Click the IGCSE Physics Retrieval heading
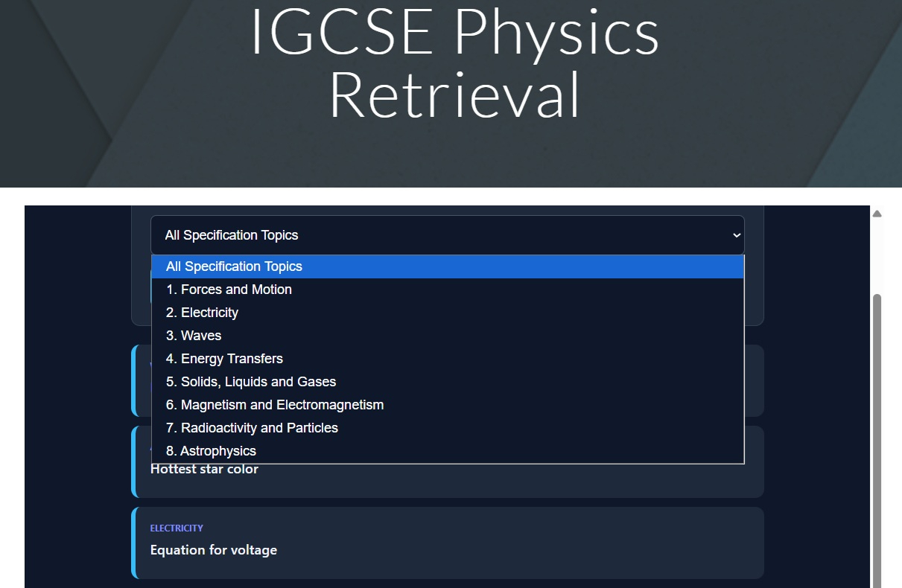The width and height of the screenshot is (902, 588). [454, 63]
